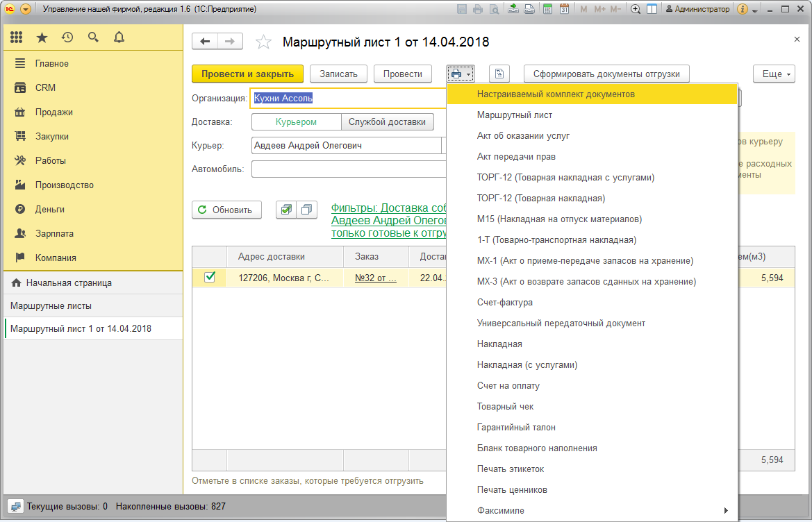This screenshot has height=522, width=812.
Task: Click the zoom magnifier in title bar
Action: pyautogui.click(x=636, y=9)
